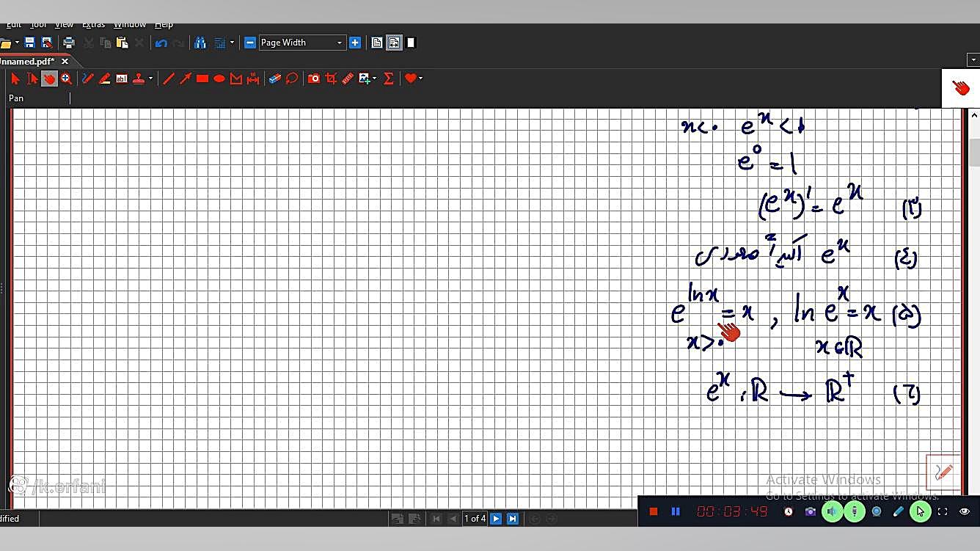Viewport: 980px width, 551px height.
Task: Open recorder drawing pen tool
Action: click(x=899, y=511)
